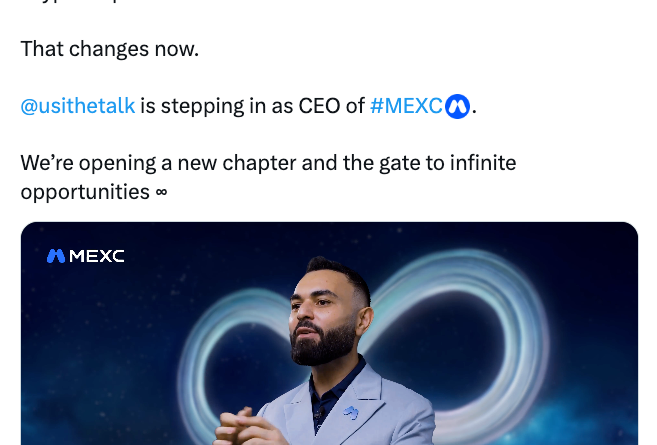Open the @usithetalk profile mention

(x=77, y=106)
